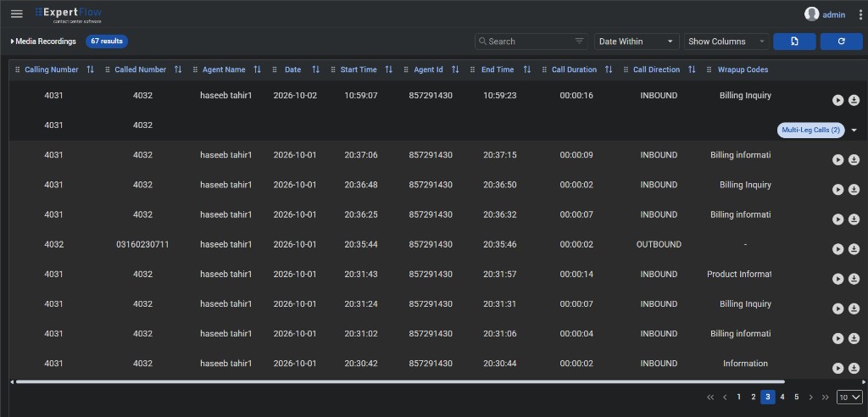Download recording of 20:36:25 call

point(854,220)
